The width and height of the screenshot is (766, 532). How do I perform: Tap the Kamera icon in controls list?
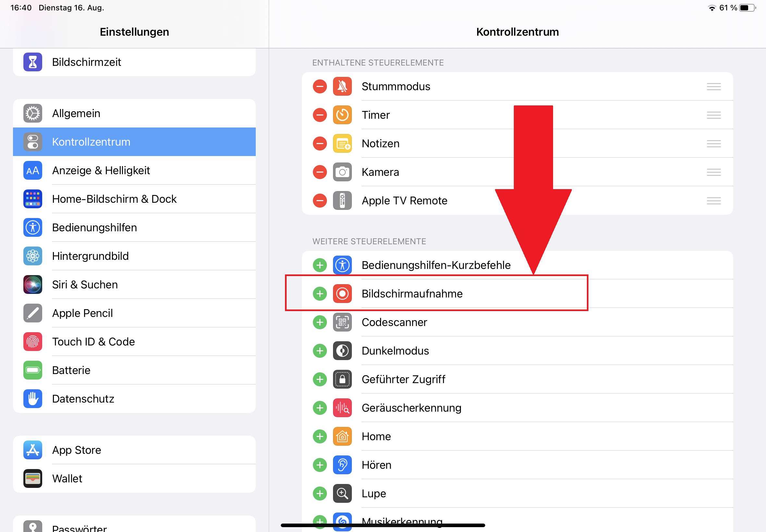point(342,172)
